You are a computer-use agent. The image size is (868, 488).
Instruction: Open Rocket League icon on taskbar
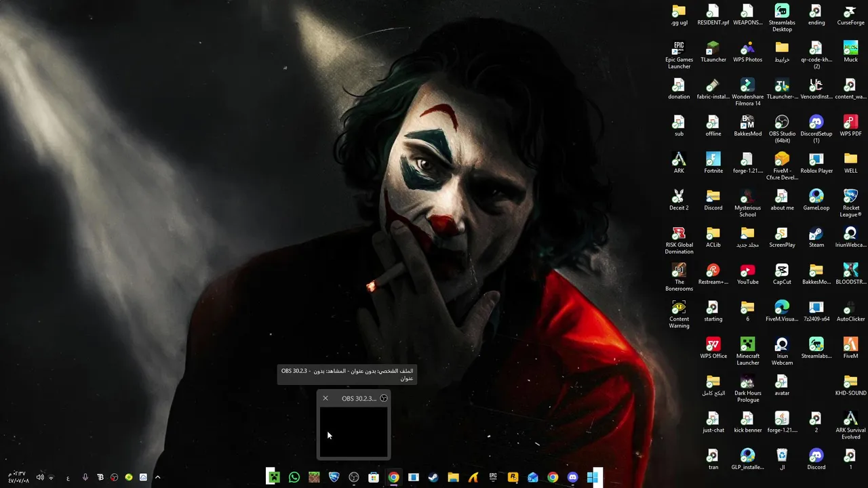click(x=334, y=477)
